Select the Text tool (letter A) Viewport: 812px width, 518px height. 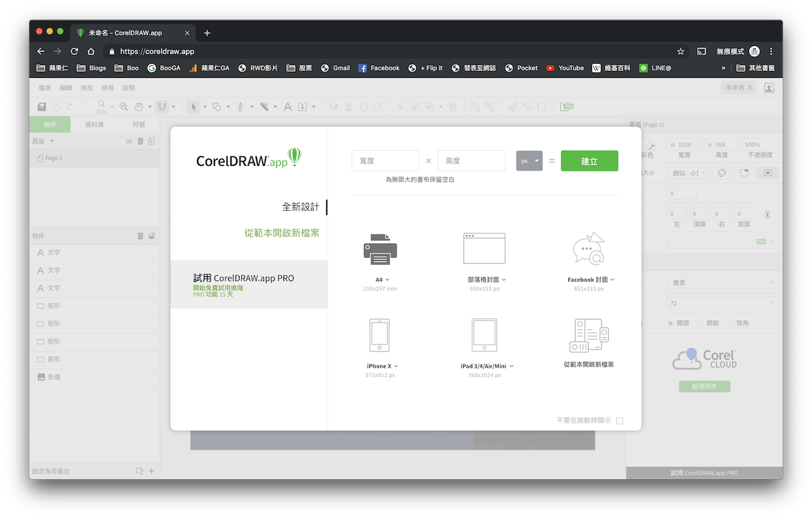coord(288,107)
